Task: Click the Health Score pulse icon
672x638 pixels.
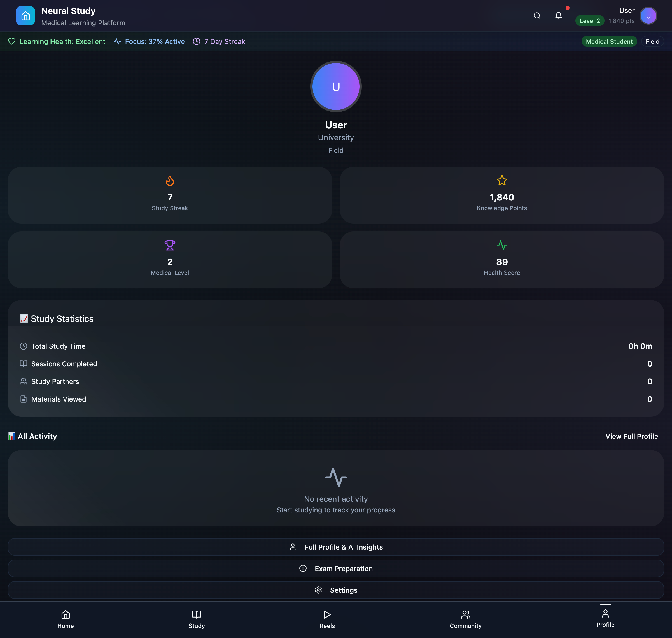Action: click(501, 245)
